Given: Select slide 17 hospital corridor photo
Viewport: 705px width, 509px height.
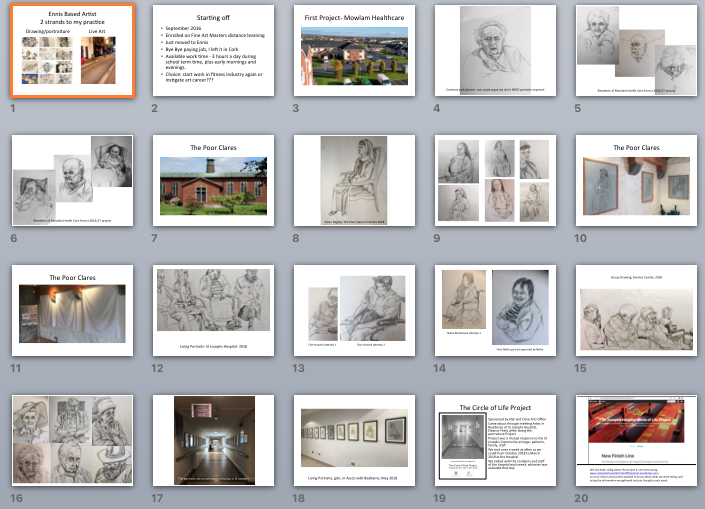Looking at the screenshot, I should point(210,440).
